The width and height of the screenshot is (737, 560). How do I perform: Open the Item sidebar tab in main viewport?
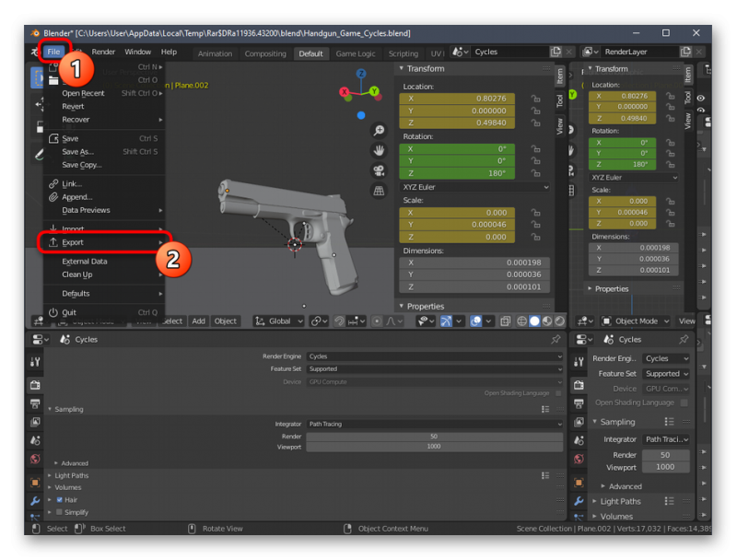point(559,76)
